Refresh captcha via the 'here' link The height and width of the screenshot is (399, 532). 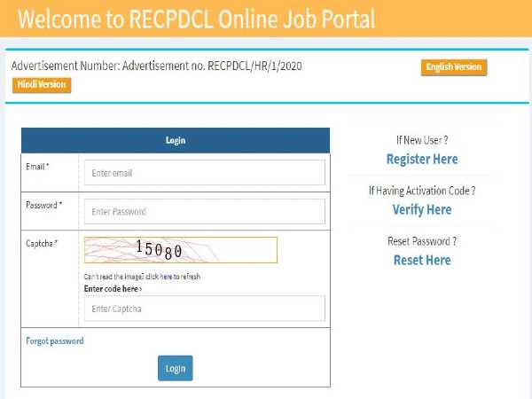coord(166,277)
